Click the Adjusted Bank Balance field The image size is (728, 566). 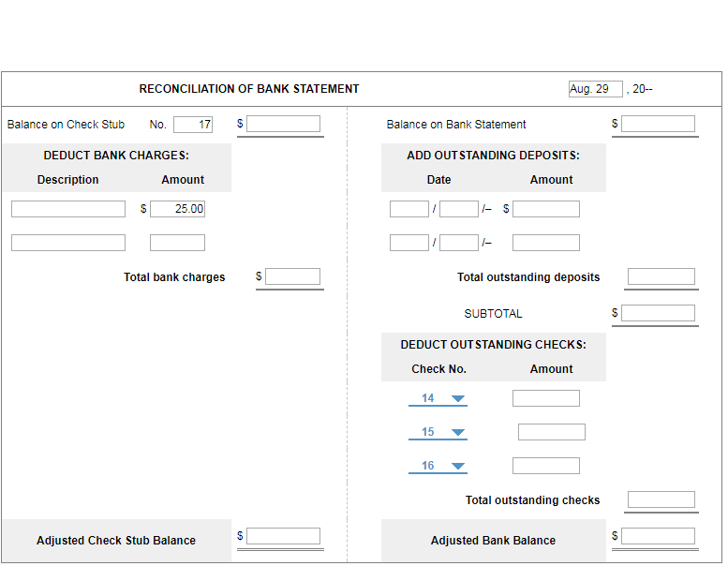[x=658, y=536]
